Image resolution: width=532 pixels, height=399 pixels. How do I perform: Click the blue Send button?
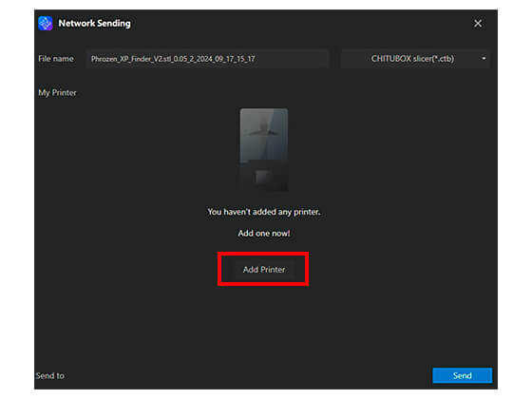pyautogui.click(x=462, y=375)
